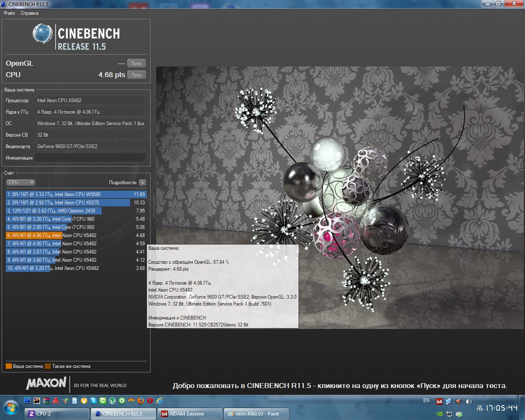Click the AIDA64 tray icon
525x420 pixels.
tap(439, 402)
